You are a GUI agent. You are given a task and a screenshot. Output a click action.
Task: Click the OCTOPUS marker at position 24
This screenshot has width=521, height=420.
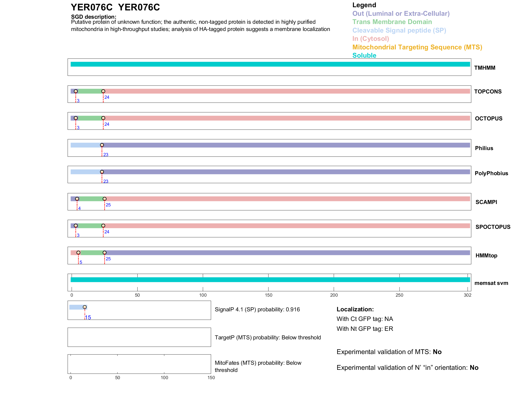tap(103, 118)
